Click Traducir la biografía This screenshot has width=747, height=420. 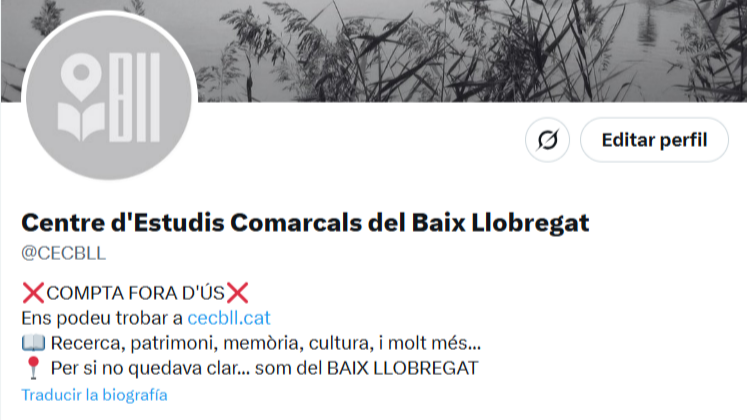[x=94, y=395]
